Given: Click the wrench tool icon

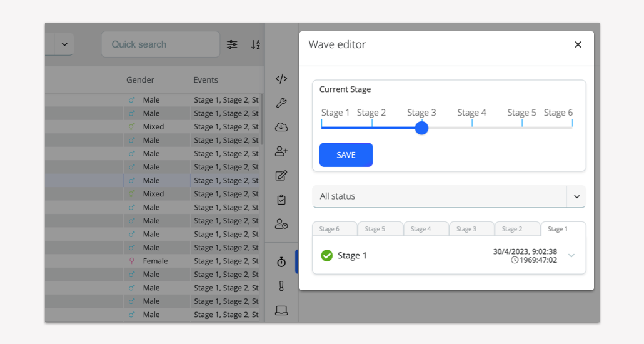Looking at the screenshot, I should 281,103.
